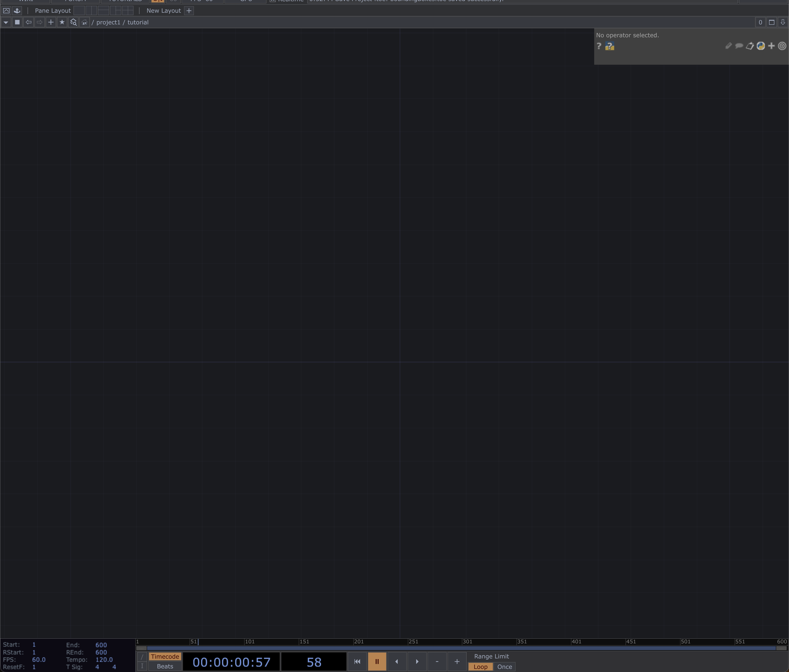The height and width of the screenshot is (672, 789).
Task: Pause timeline playback
Action: (377, 661)
